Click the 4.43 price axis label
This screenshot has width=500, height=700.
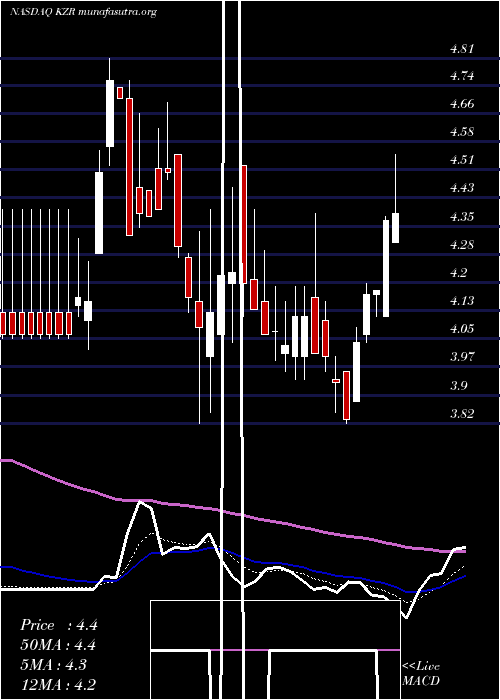[462, 188]
